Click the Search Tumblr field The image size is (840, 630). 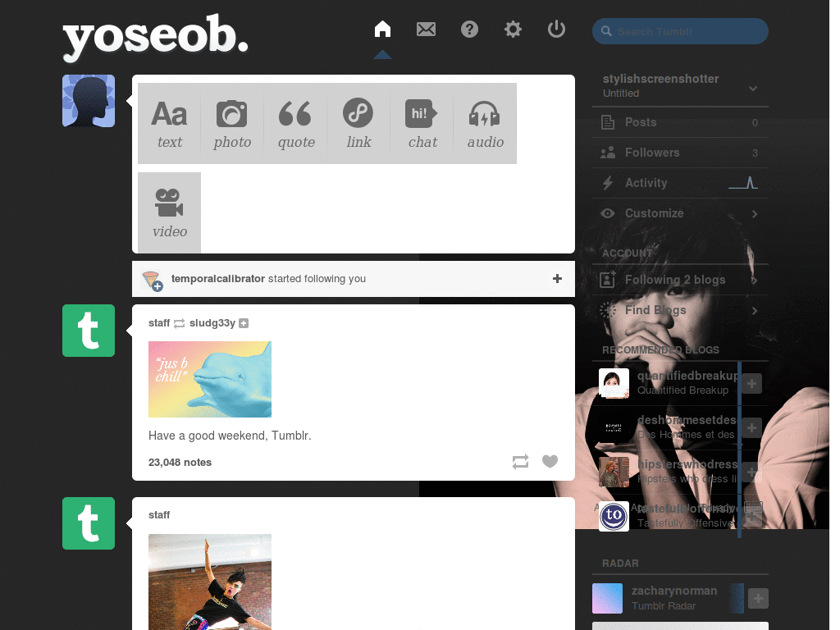pos(680,32)
